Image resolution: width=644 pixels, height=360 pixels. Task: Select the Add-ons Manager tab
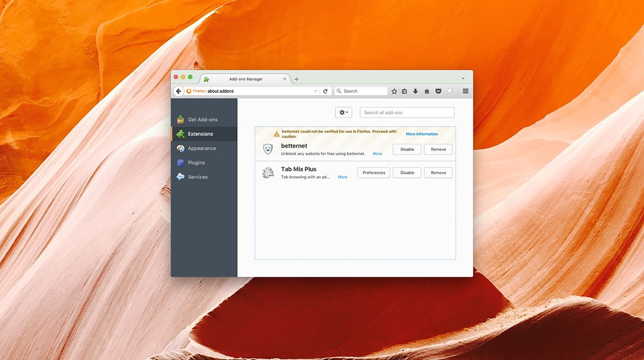coord(245,79)
